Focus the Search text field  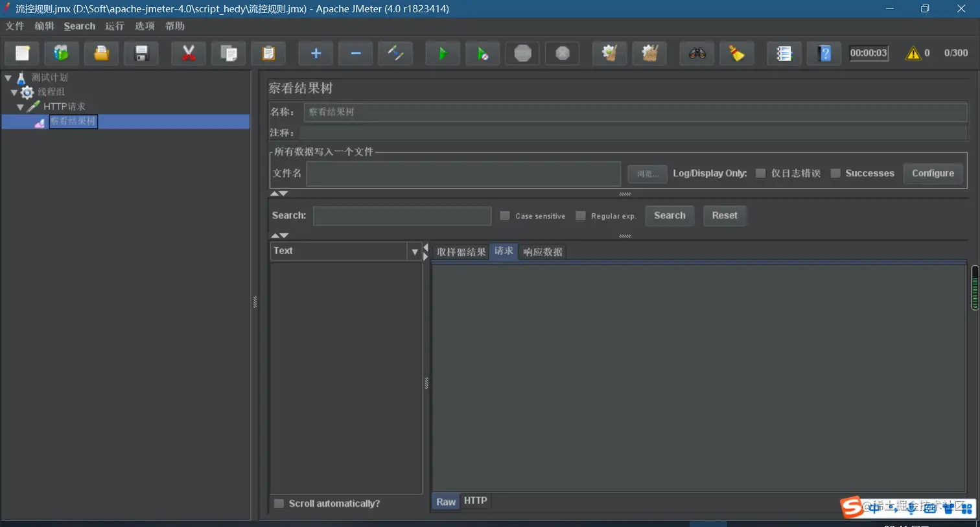point(402,216)
